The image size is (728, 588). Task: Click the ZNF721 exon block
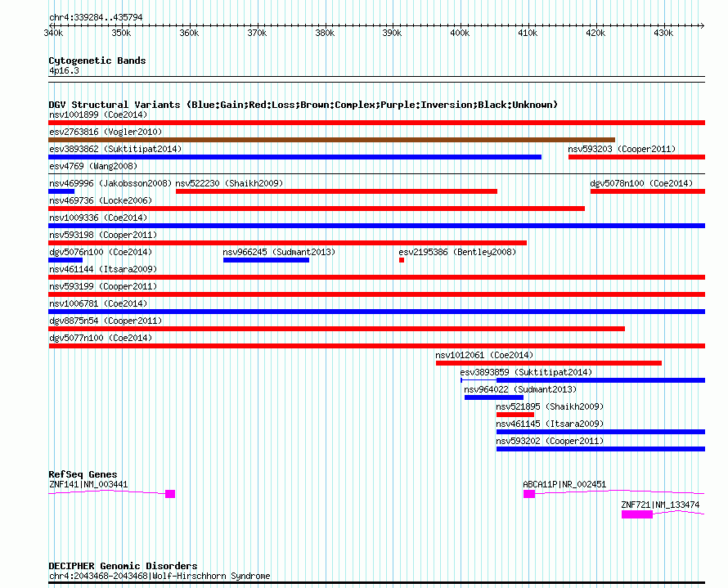coord(637,514)
